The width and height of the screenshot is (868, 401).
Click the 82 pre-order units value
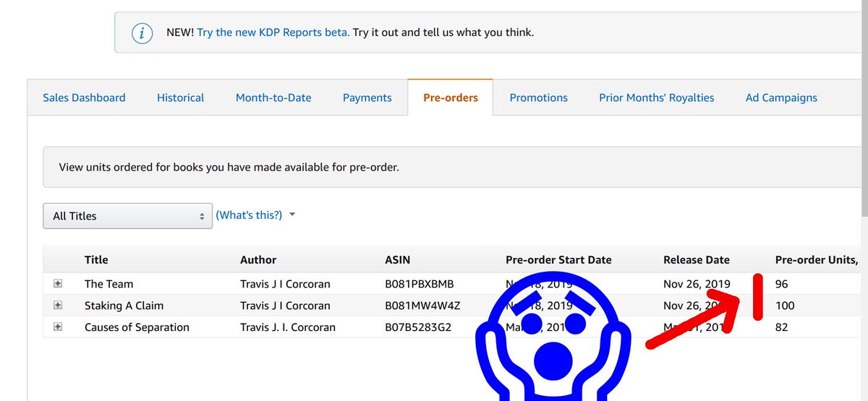(x=782, y=327)
